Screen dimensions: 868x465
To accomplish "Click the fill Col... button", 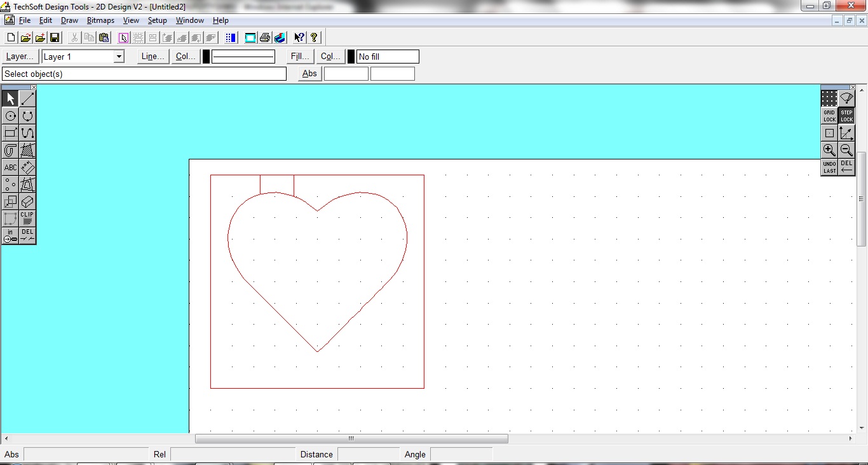I will [330, 57].
